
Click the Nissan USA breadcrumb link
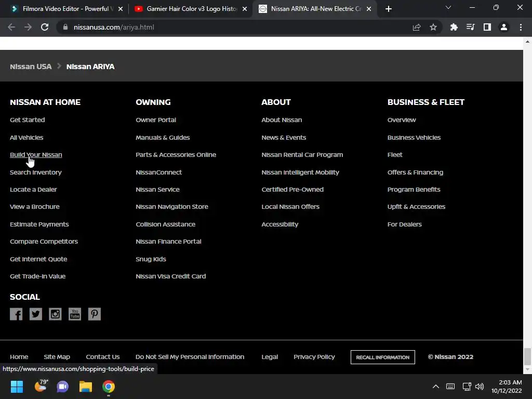point(31,66)
